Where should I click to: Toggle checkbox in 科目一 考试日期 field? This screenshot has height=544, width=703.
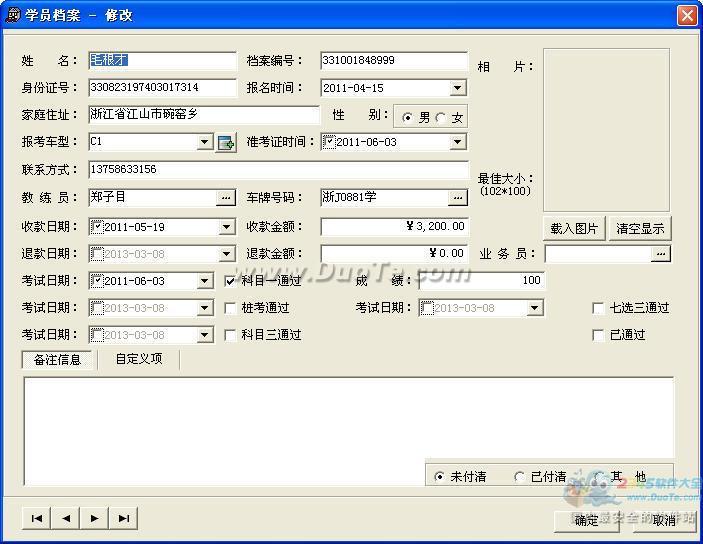tap(97, 281)
